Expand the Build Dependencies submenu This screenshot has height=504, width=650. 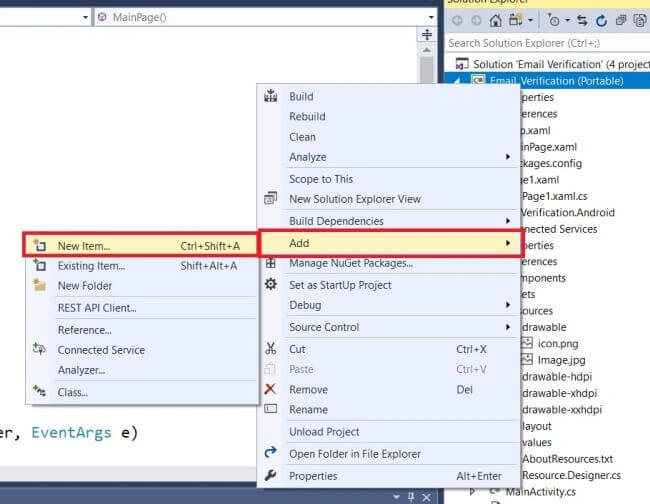click(x=508, y=220)
